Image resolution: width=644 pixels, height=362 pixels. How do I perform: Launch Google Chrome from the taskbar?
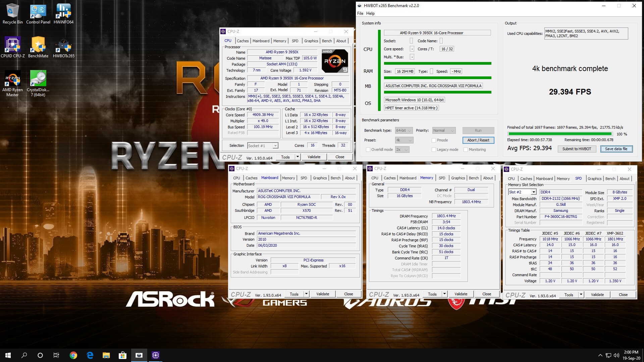click(x=73, y=355)
